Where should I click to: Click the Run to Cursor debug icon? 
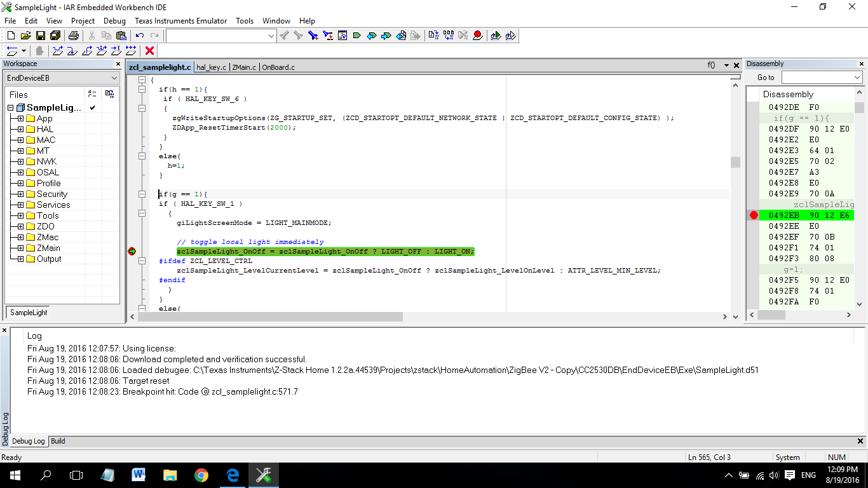(116, 51)
